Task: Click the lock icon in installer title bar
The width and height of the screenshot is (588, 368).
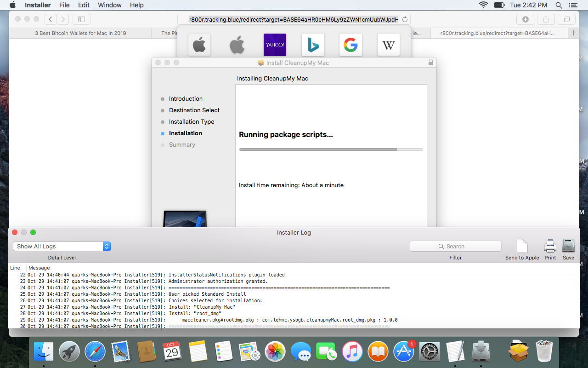Action: [430, 63]
